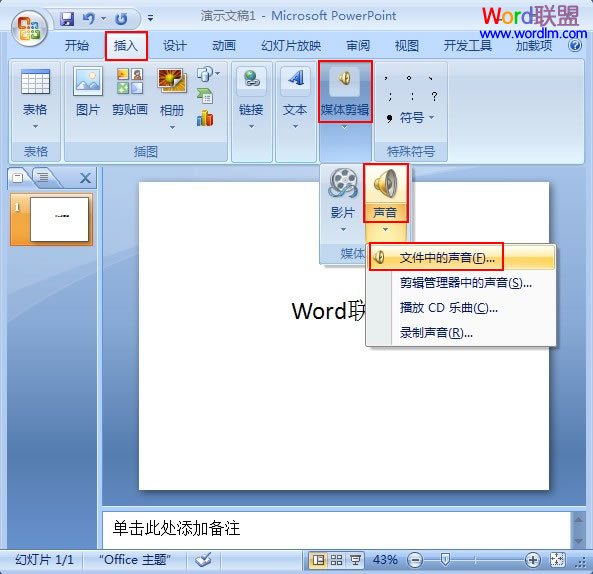Screen dimensions: 593x574
Task: Start slide show from status bar
Action: click(355, 560)
